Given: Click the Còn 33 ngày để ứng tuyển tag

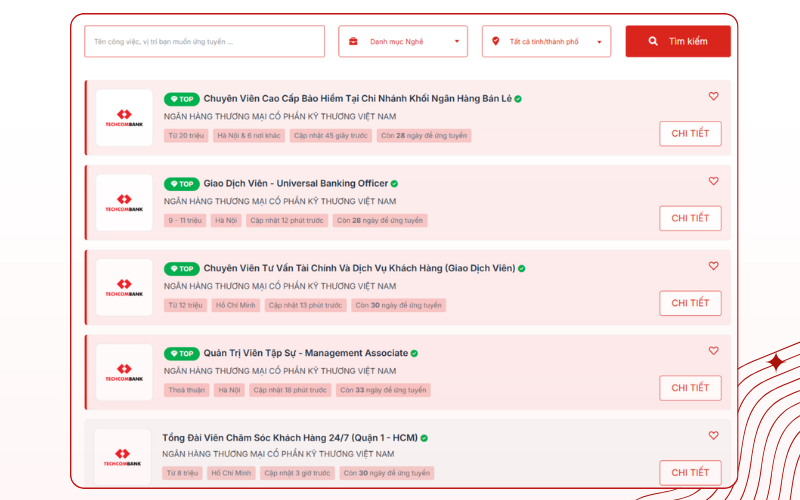Looking at the screenshot, I should click(x=383, y=390).
